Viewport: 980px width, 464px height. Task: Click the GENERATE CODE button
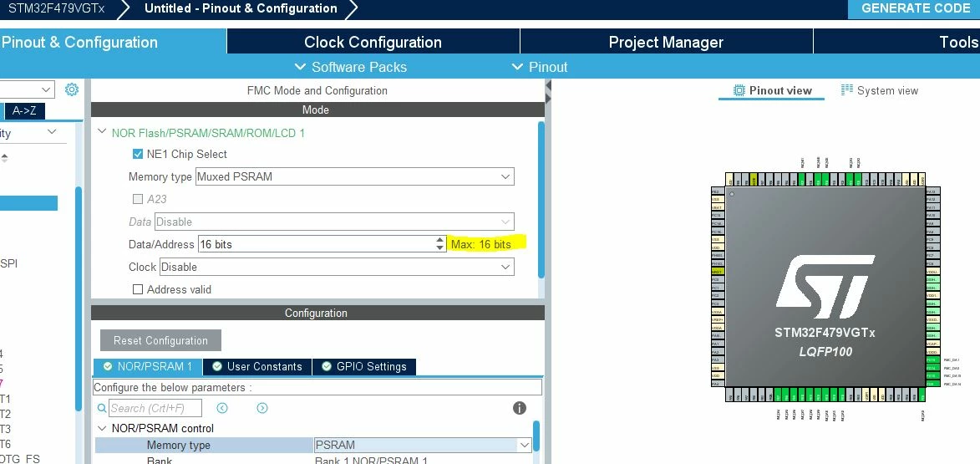[x=915, y=8]
